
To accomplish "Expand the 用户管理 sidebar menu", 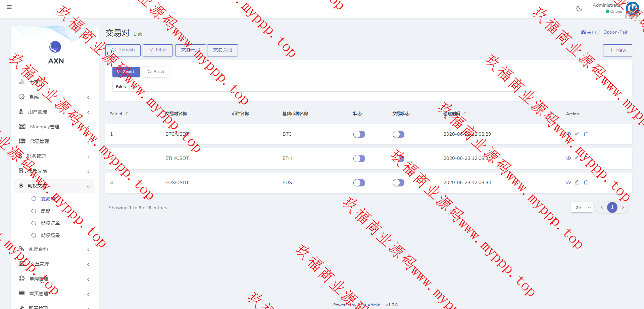I will pyautogui.click(x=54, y=112).
